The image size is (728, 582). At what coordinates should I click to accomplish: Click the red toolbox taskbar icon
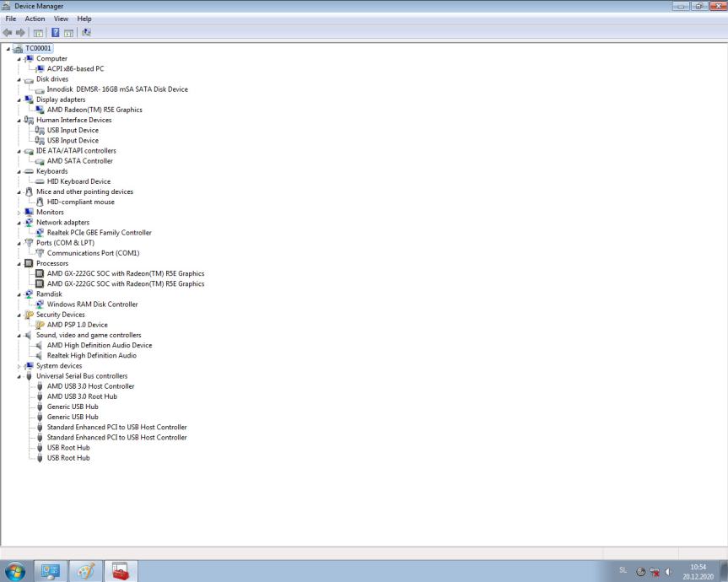(x=120, y=569)
